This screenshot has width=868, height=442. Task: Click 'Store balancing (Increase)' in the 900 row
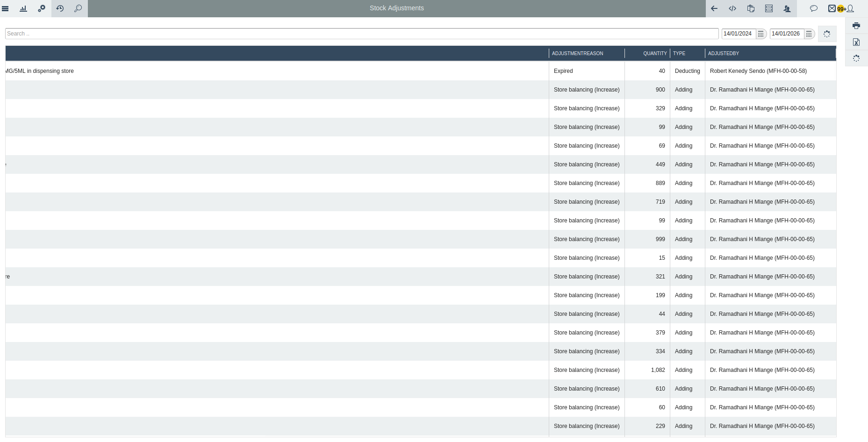tap(587, 90)
